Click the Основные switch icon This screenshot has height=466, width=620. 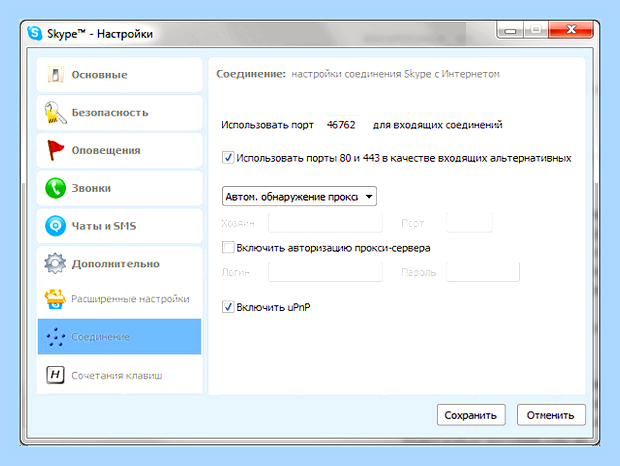coord(55,75)
